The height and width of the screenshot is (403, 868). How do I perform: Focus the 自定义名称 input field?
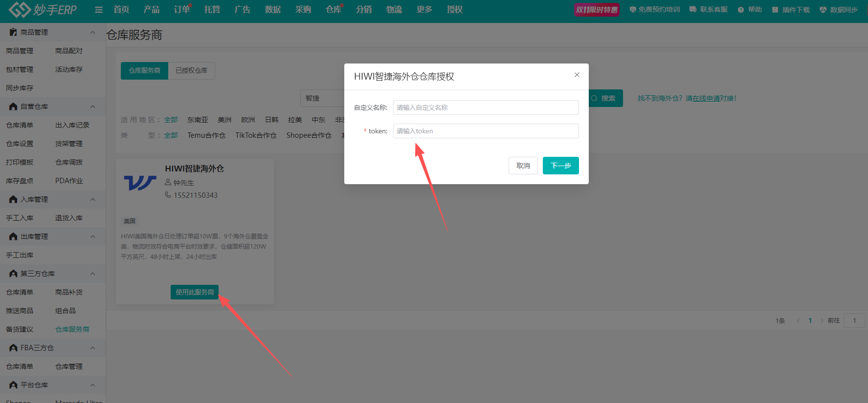click(486, 107)
